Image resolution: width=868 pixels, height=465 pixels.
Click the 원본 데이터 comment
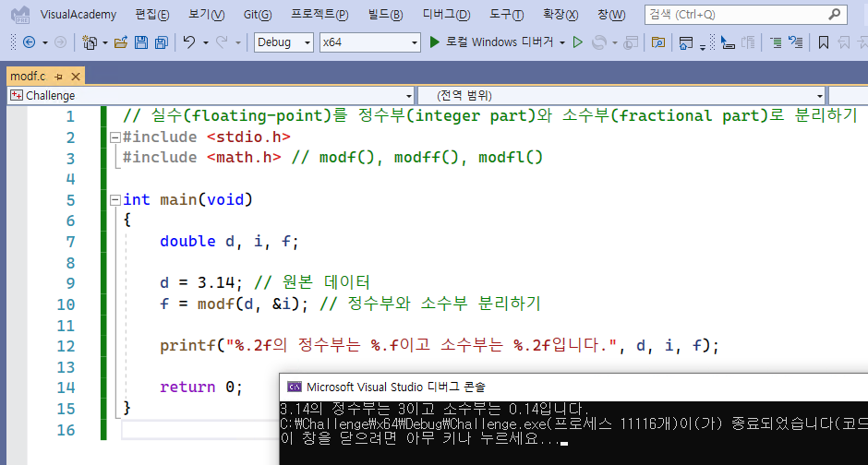click(x=312, y=282)
